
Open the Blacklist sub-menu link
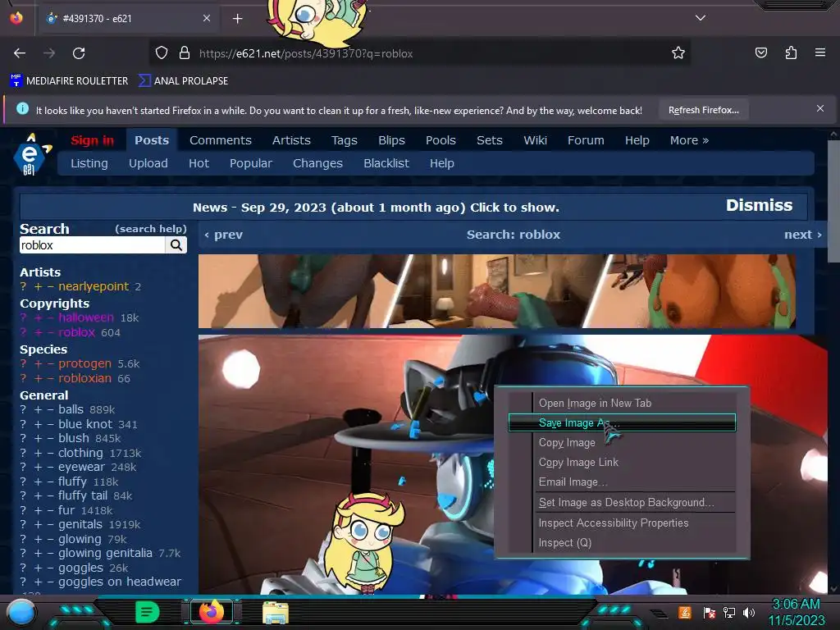click(386, 163)
